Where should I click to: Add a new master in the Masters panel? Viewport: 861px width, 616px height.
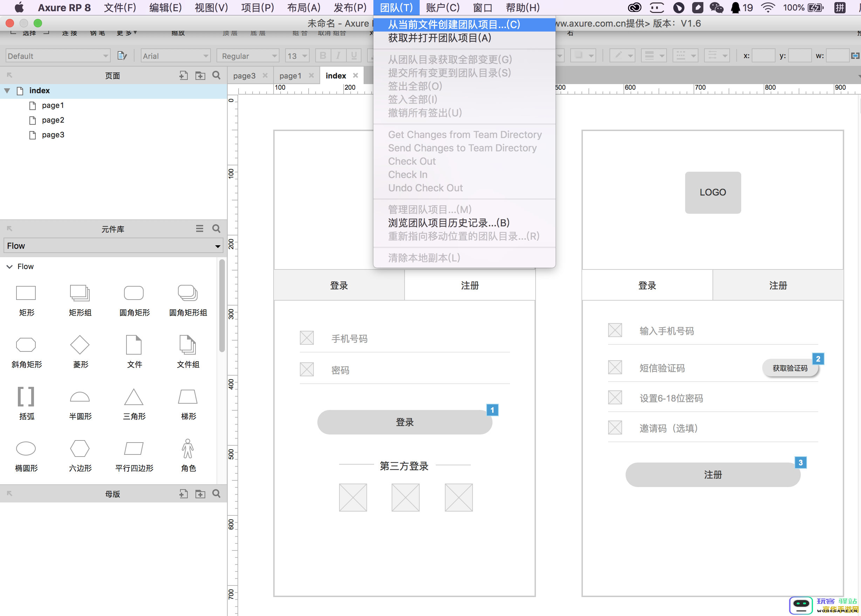click(184, 493)
